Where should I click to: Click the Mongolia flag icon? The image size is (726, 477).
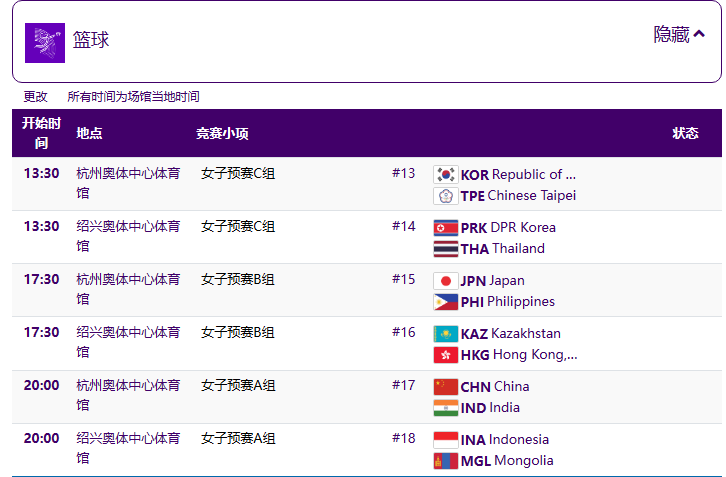click(445, 461)
